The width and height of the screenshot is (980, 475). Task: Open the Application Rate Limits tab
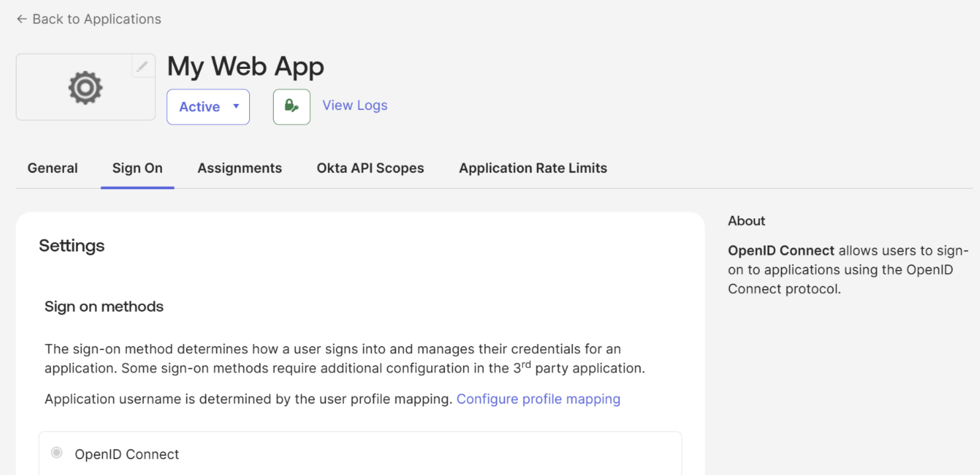click(532, 168)
